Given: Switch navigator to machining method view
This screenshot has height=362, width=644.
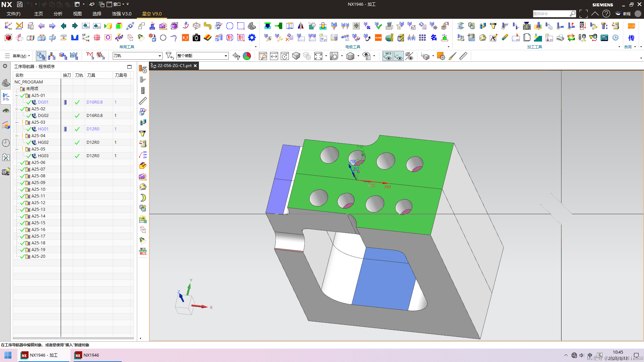Looking at the screenshot, I should point(74,56).
